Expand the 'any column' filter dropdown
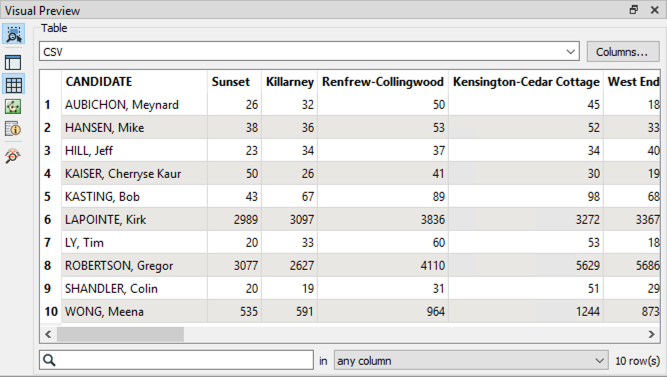 470,361
